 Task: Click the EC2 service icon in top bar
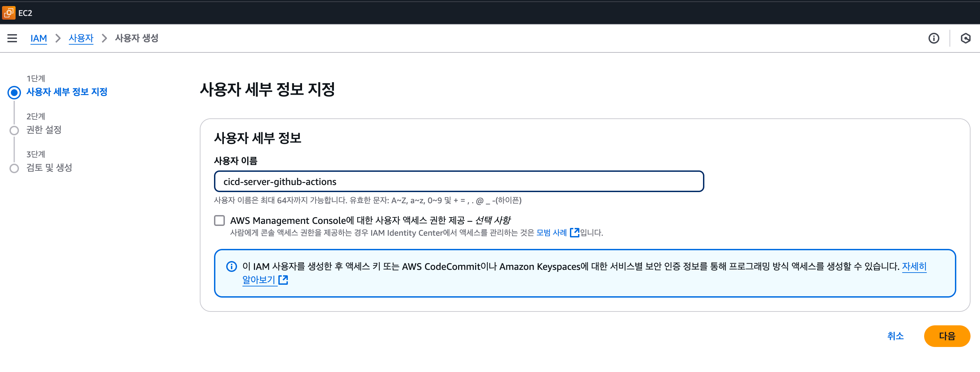(x=8, y=13)
